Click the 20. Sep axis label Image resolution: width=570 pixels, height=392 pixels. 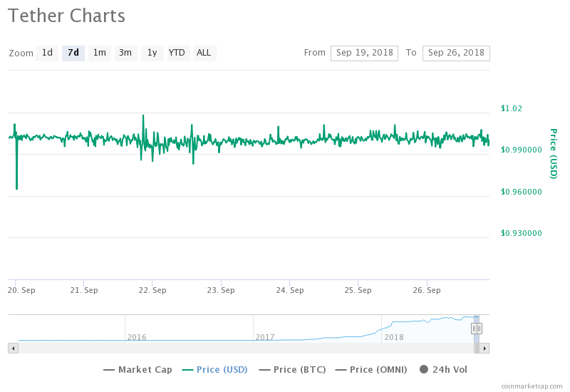coord(21,290)
